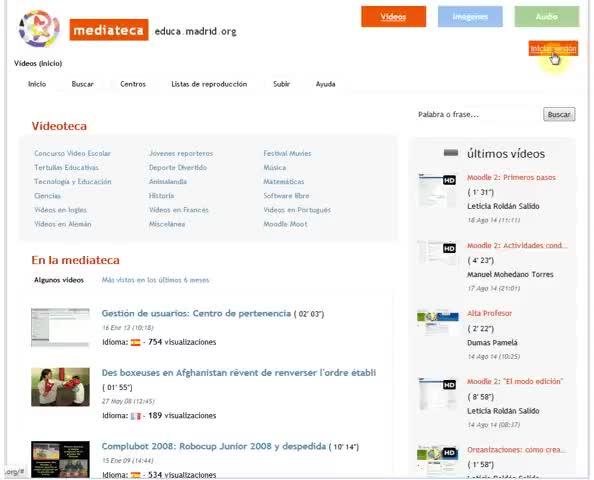This screenshot has width=594, height=480.
Task: Switch to Más vistos en los últimos 6 meses
Action: coord(155,280)
